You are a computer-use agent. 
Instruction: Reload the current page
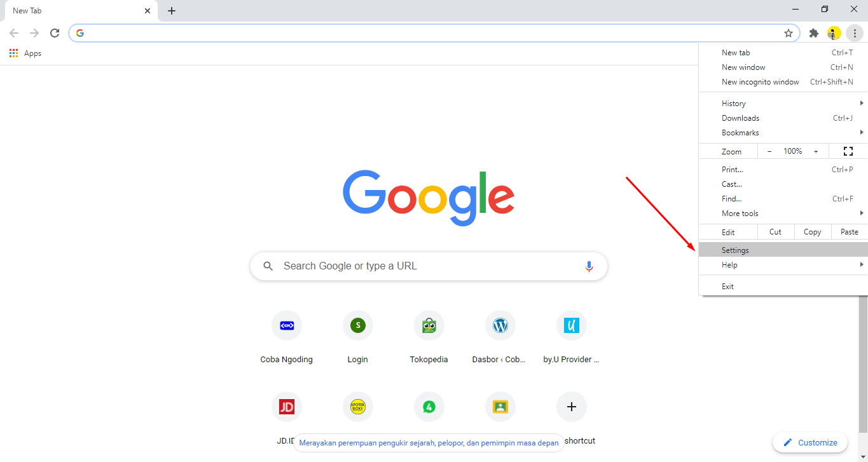click(55, 33)
